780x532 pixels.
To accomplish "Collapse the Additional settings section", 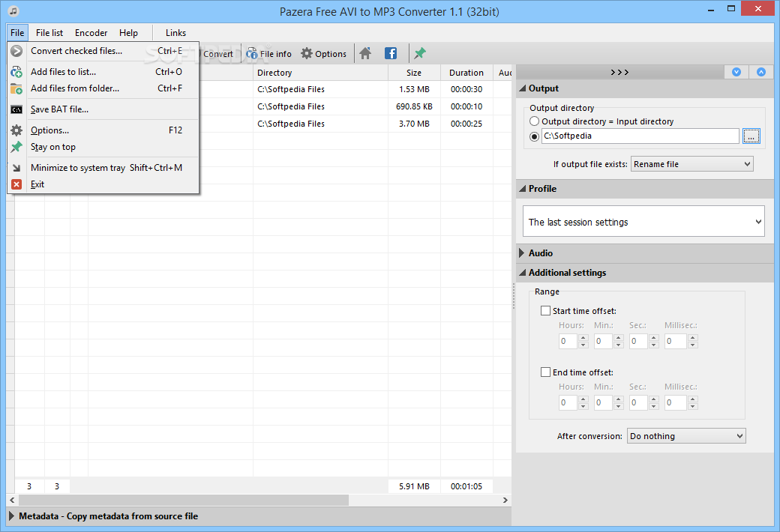I will point(522,273).
